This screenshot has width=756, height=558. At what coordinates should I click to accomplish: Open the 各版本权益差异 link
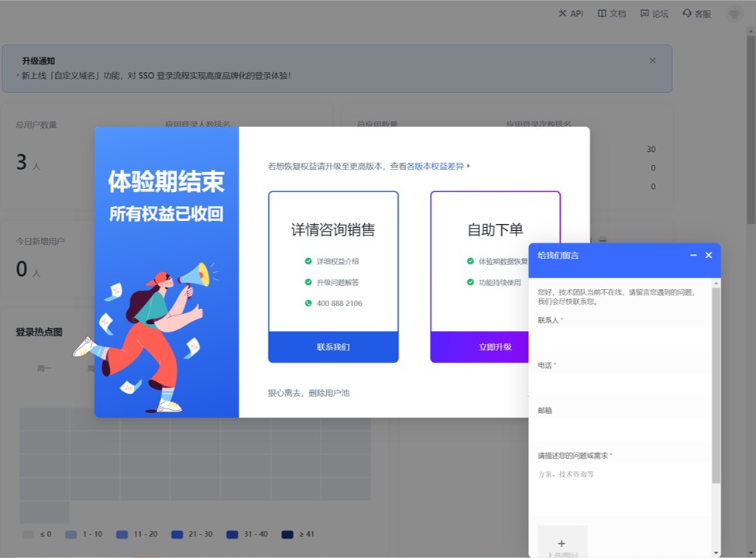[438, 166]
